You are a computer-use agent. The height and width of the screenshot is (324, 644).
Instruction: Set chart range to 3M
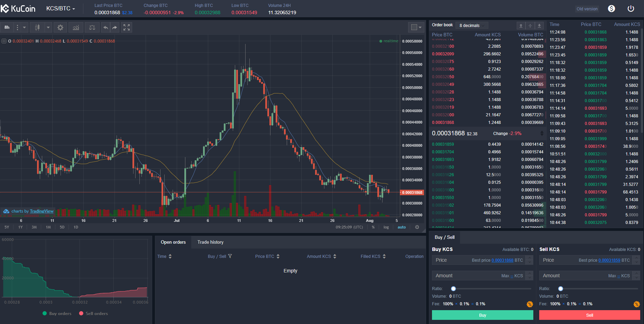click(34, 227)
